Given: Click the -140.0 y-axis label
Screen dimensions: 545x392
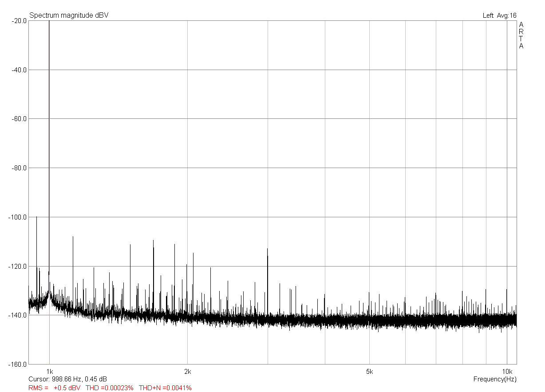Looking at the screenshot, I should [17, 315].
